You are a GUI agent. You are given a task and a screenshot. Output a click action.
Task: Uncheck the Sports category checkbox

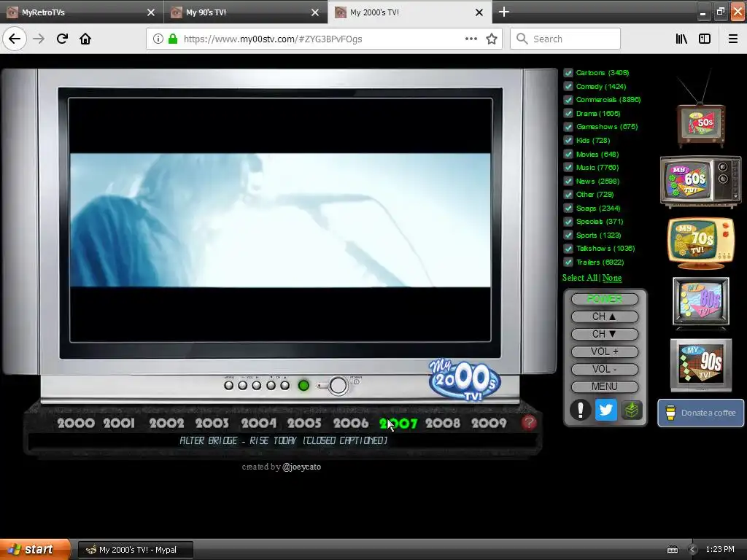(x=568, y=235)
